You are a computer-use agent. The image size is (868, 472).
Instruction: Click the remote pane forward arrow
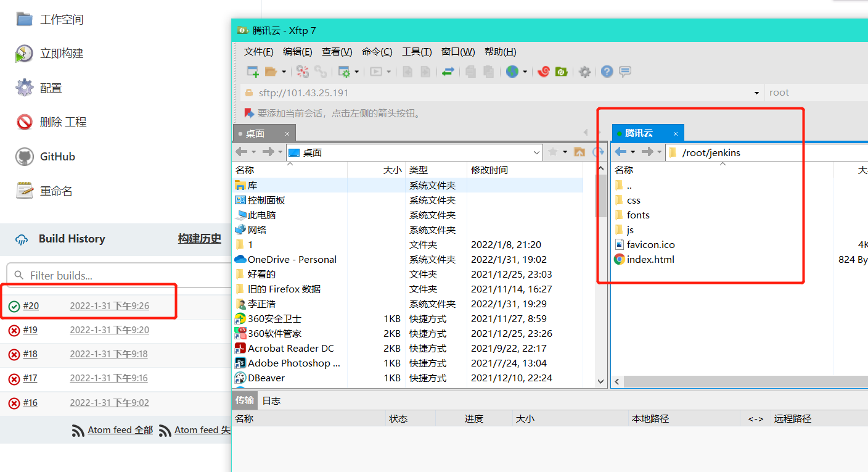click(x=647, y=152)
